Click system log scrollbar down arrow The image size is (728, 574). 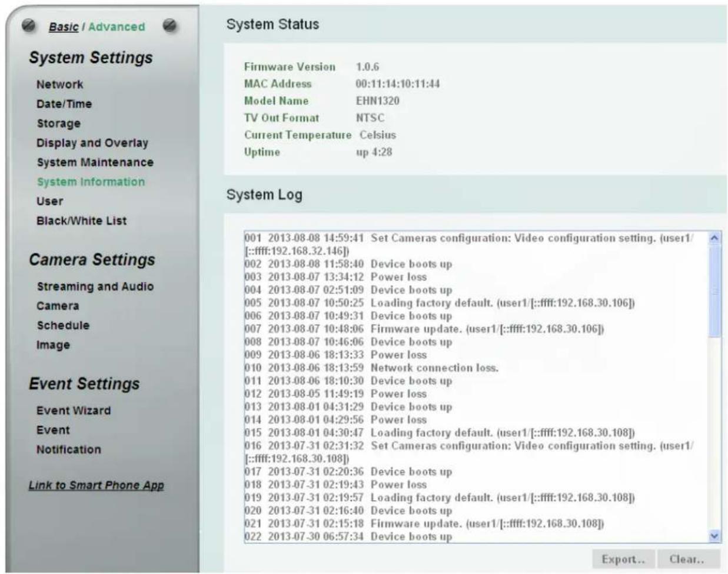point(714,536)
